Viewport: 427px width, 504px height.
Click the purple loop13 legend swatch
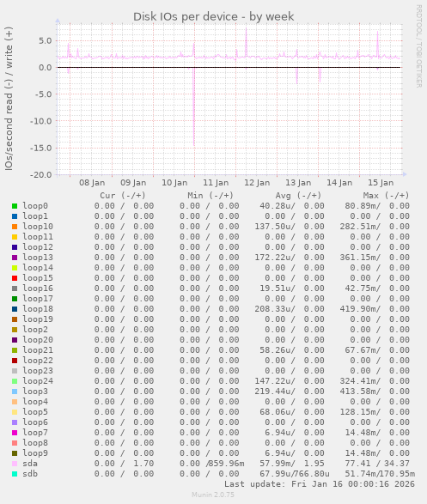(15, 258)
